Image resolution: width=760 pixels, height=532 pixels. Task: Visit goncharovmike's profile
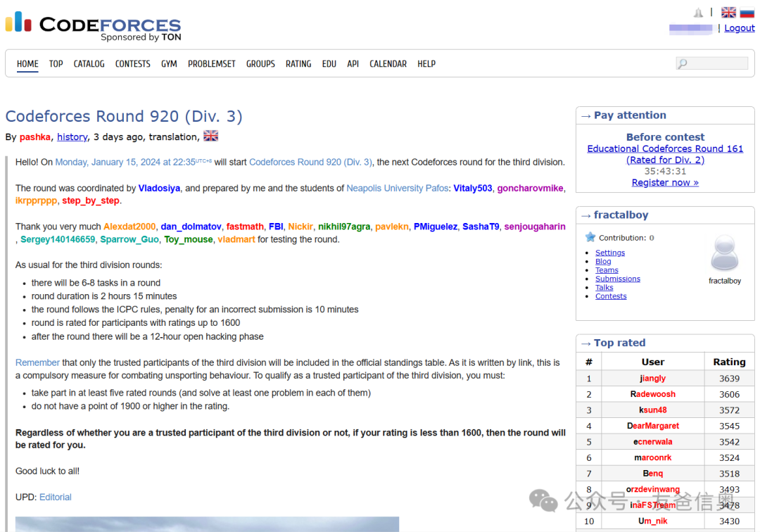pyautogui.click(x=530, y=188)
